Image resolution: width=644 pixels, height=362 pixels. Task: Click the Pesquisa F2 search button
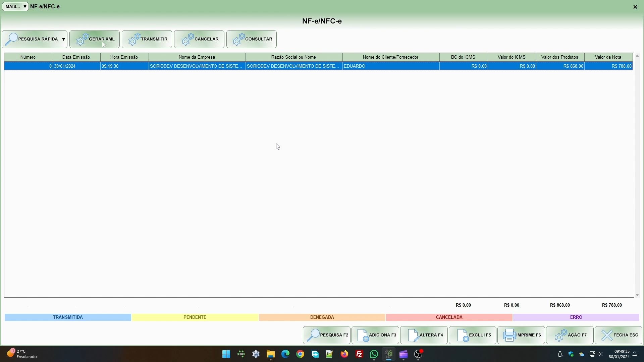click(x=327, y=335)
